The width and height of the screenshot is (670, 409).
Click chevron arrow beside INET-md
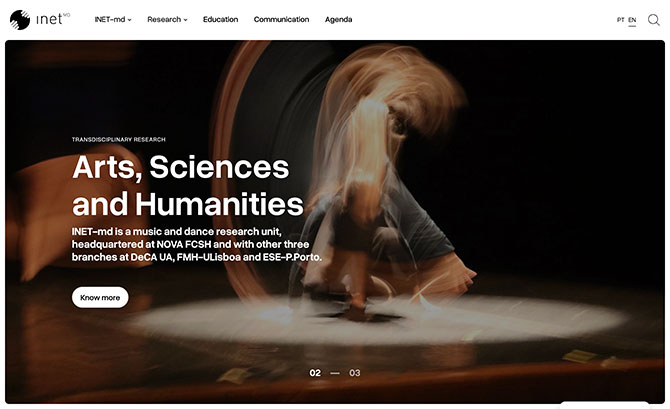pyautogui.click(x=129, y=20)
